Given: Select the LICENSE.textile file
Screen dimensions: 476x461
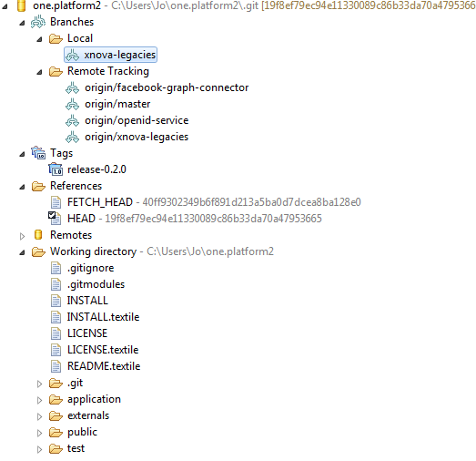Looking at the screenshot, I should pos(103,350).
